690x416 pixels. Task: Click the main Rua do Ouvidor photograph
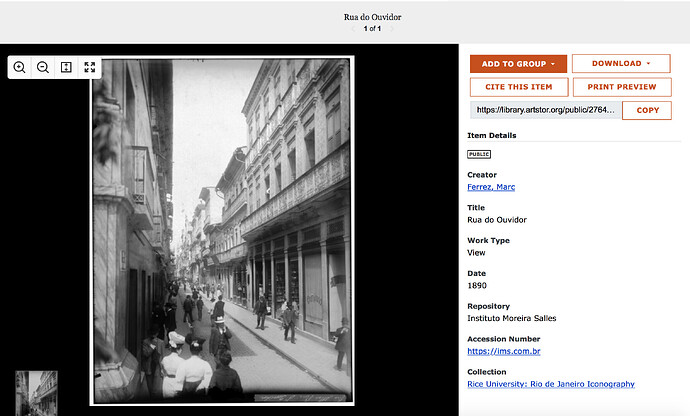tap(222, 231)
